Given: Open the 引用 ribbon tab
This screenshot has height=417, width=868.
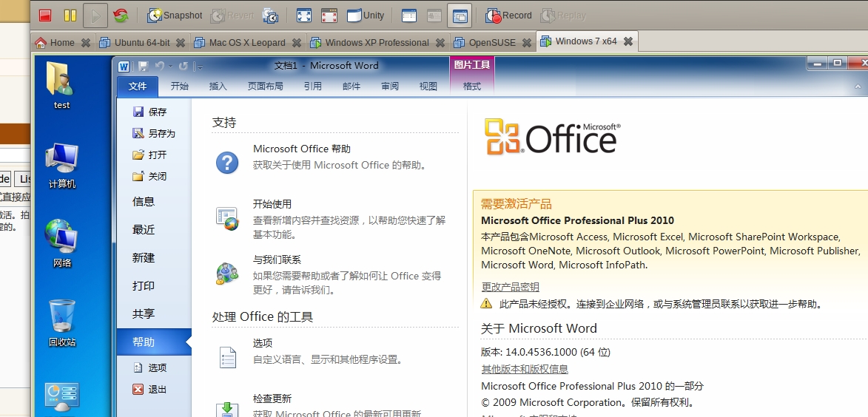Looking at the screenshot, I should (x=313, y=87).
